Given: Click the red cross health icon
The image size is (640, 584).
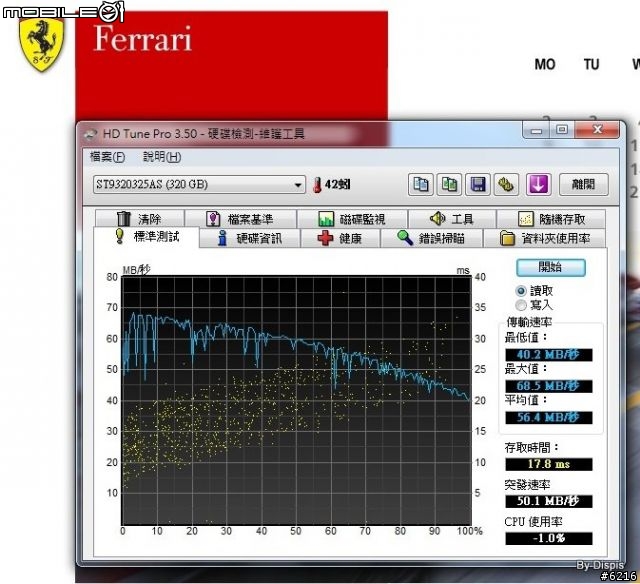Looking at the screenshot, I should (325, 238).
